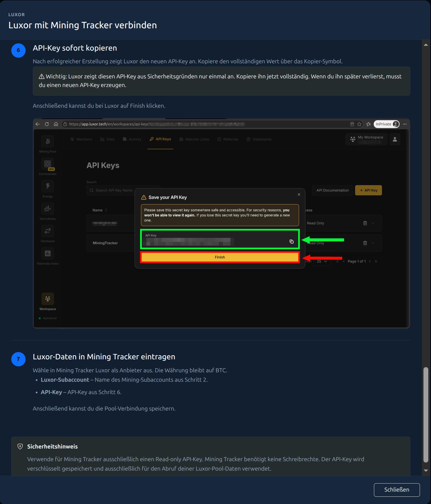Click the browser refresh icon in the screenshot
The width and height of the screenshot is (431, 504).
click(x=47, y=124)
